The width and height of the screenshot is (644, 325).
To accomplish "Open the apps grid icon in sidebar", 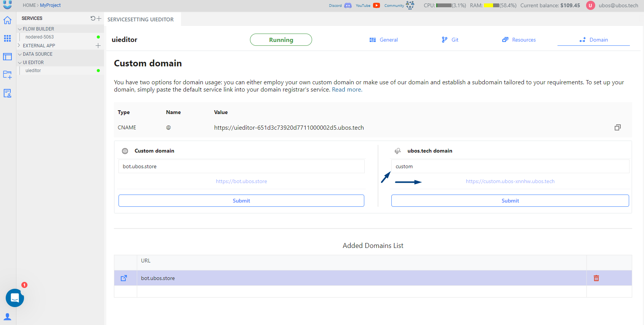I will 7,38.
